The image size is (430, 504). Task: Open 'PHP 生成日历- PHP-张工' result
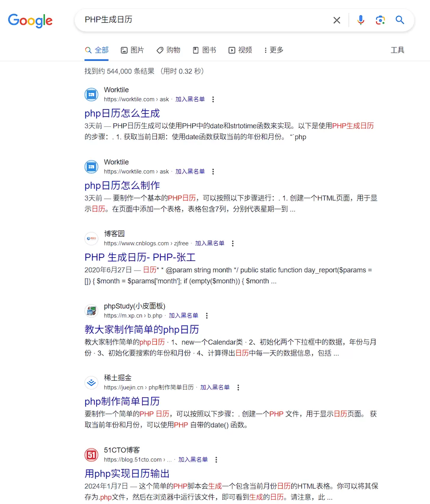[141, 257]
